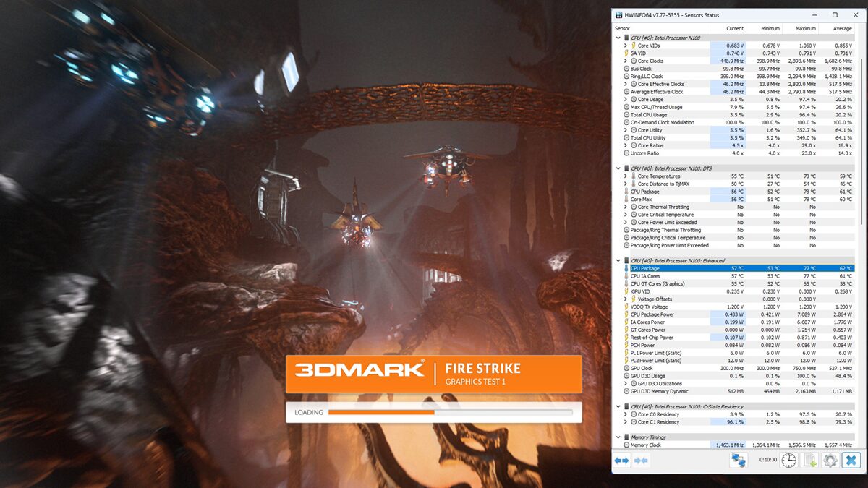Screen dimensions: 868x488
Task: Collapse the Intel Processor N100: DTS section
Action: point(618,168)
